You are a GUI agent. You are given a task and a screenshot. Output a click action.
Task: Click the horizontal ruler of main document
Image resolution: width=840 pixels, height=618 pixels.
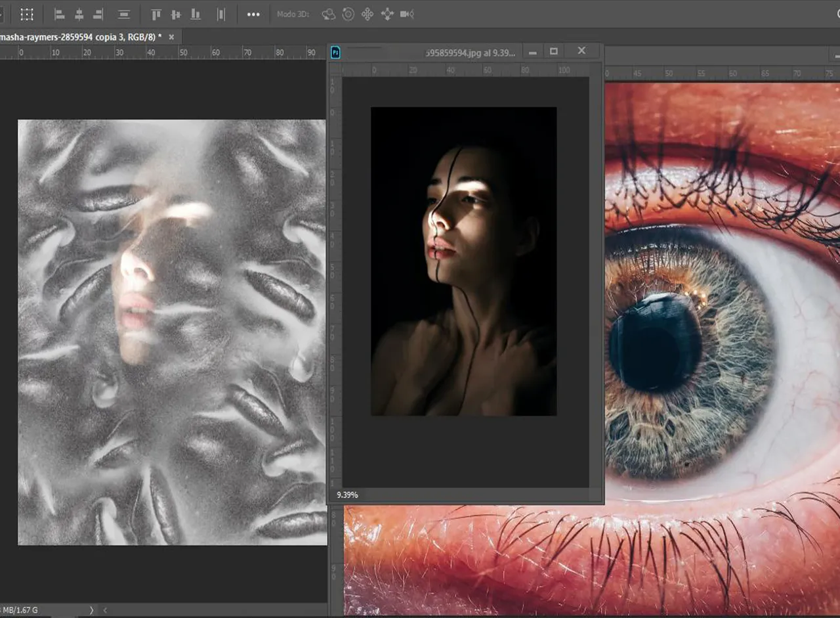[x=163, y=53]
